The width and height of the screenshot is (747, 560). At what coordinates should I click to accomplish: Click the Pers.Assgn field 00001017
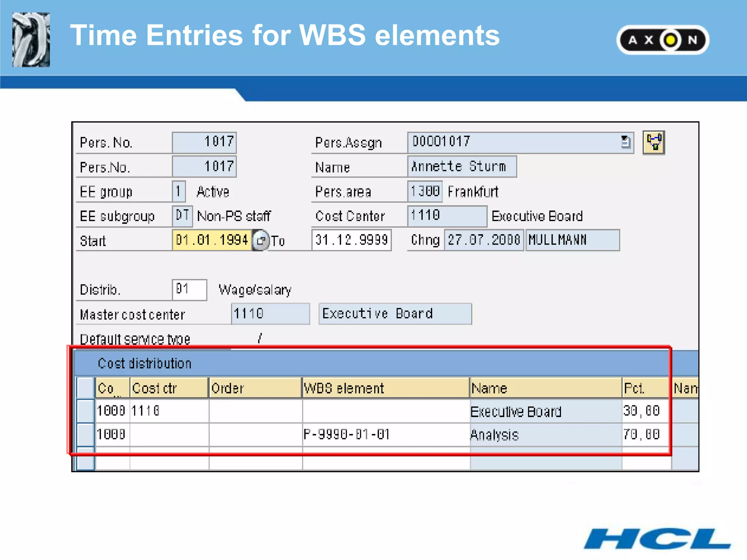tap(520, 142)
